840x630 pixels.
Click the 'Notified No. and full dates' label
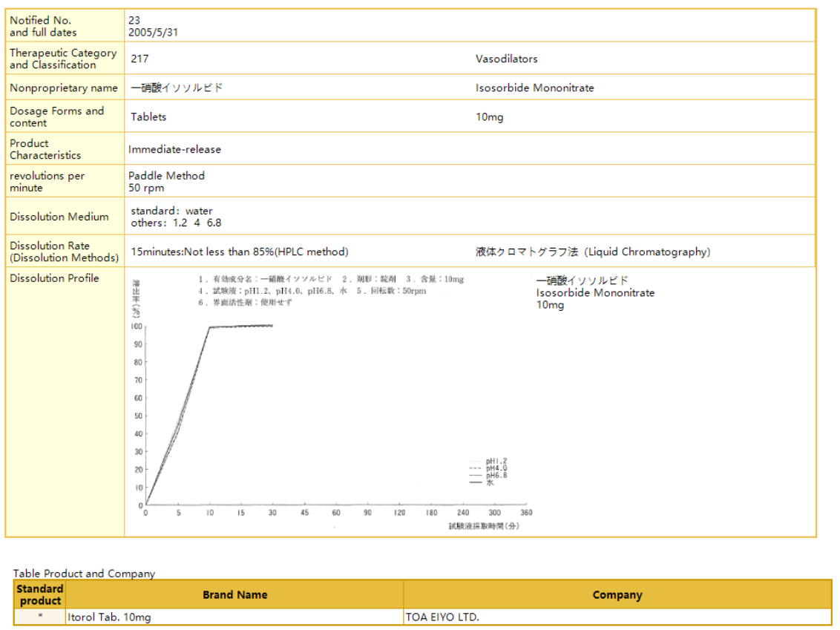click(x=43, y=27)
